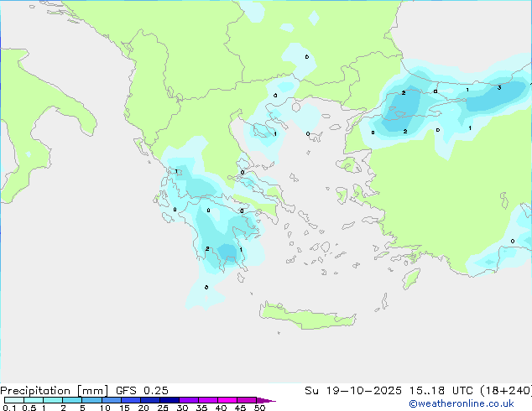Click the '40' legend scale number
The height and width of the screenshot is (411, 532).
pyautogui.click(x=221, y=408)
